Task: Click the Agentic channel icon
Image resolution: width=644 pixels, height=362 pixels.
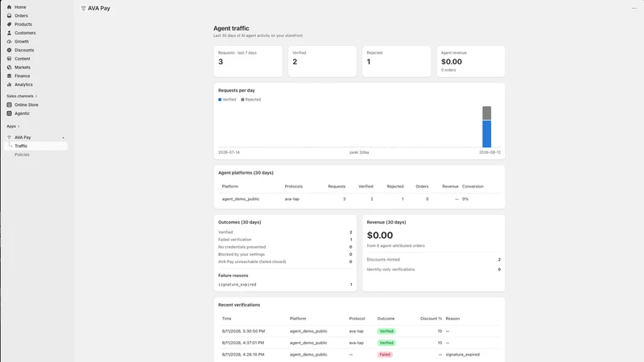Action: pos(9,113)
